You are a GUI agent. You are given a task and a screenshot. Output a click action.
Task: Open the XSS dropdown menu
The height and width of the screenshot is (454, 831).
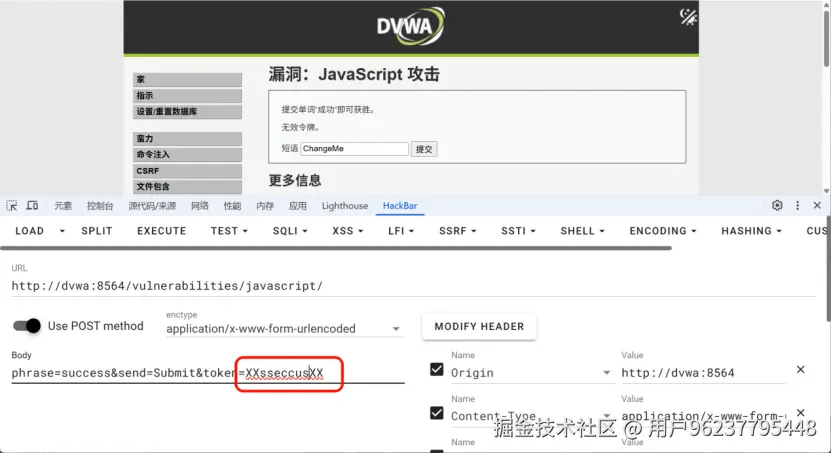(x=348, y=231)
